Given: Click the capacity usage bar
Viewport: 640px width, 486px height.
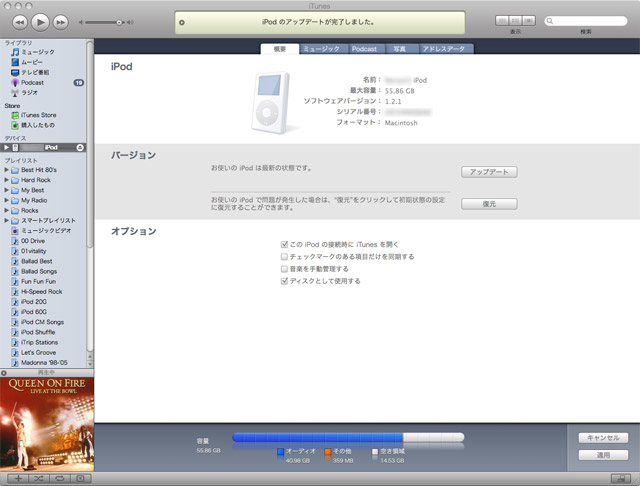Looking at the screenshot, I should point(348,437).
